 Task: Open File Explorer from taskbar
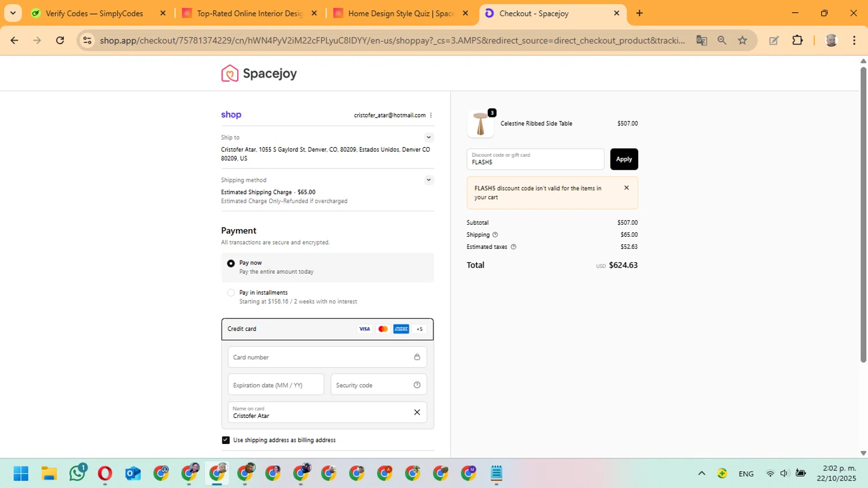pyautogui.click(x=49, y=474)
